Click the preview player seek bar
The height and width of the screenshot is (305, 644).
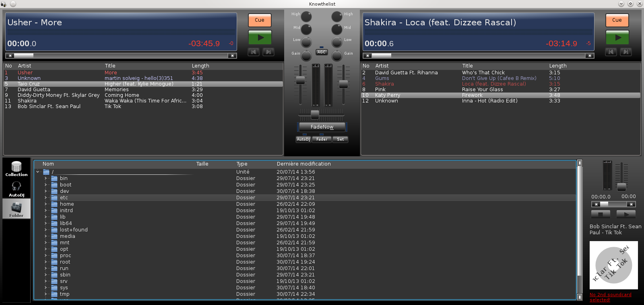point(613,204)
